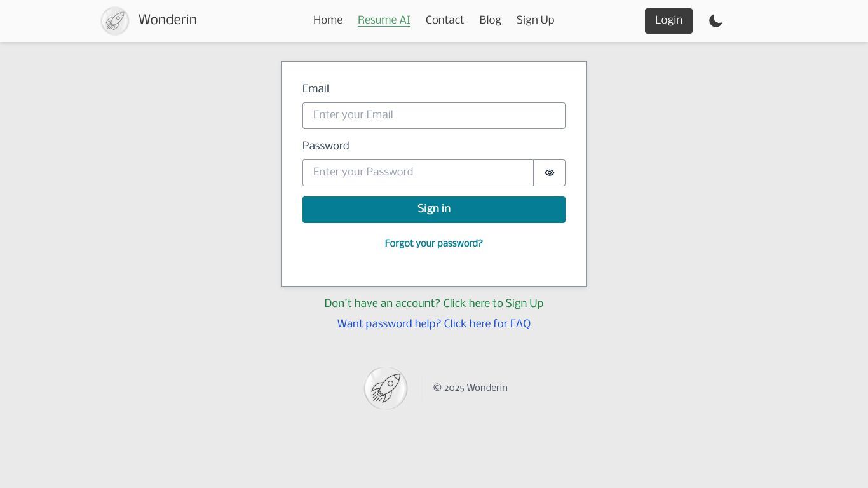The width and height of the screenshot is (868, 488).
Task: Focus the Enter your Email field
Action: [434, 116]
